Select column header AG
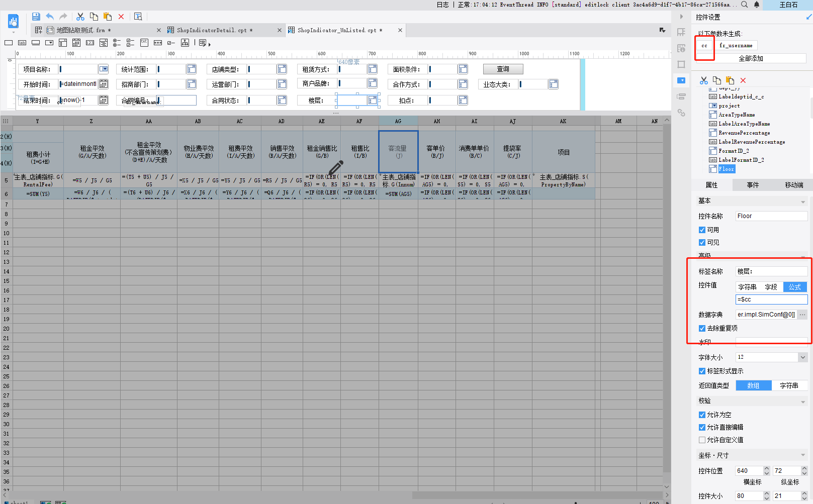813x504 pixels. (398, 121)
